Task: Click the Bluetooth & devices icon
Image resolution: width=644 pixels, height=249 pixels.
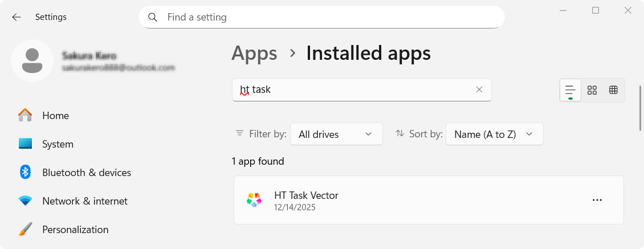Action: coord(25,172)
